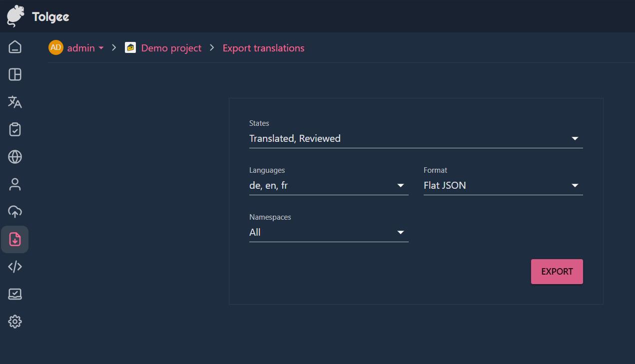Screen dimensions: 635x364
Task: Open the Integrate code brackets icon
Action: 15,267
